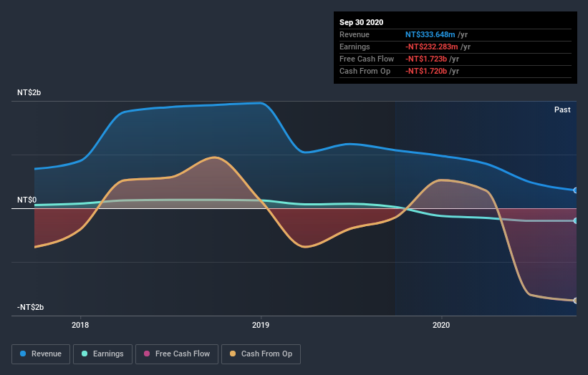588x375 pixels.
Task: Click the Earnings row label in tooltip
Action: pyautogui.click(x=355, y=47)
